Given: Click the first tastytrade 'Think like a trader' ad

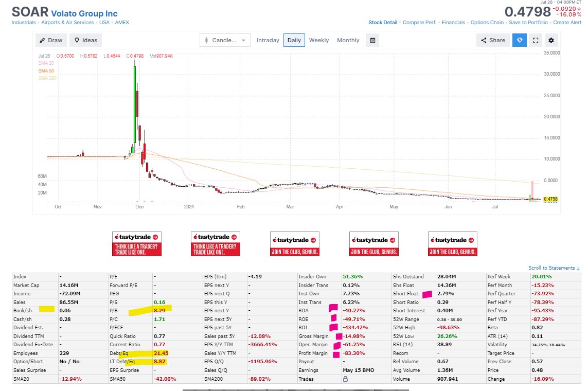Looking at the screenshot, I should click(136, 244).
